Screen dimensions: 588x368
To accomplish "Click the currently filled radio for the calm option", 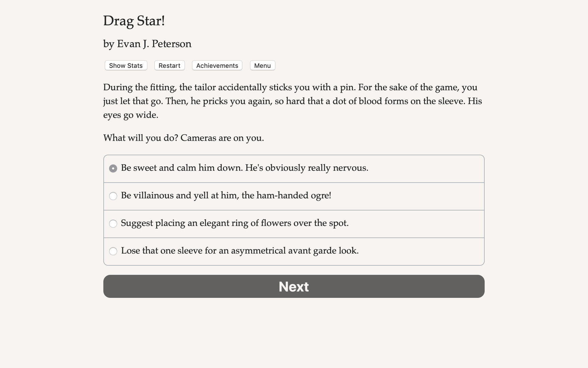I will coord(113,168).
